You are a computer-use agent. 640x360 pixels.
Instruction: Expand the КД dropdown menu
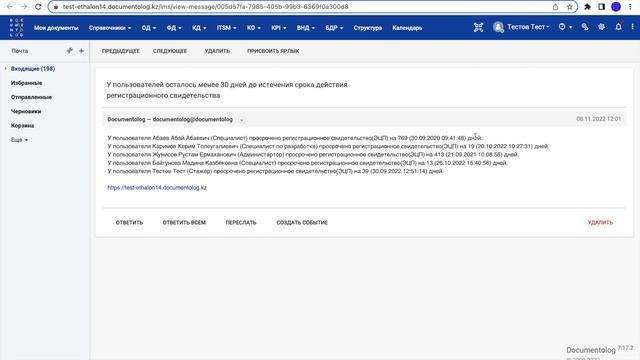(x=199, y=28)
